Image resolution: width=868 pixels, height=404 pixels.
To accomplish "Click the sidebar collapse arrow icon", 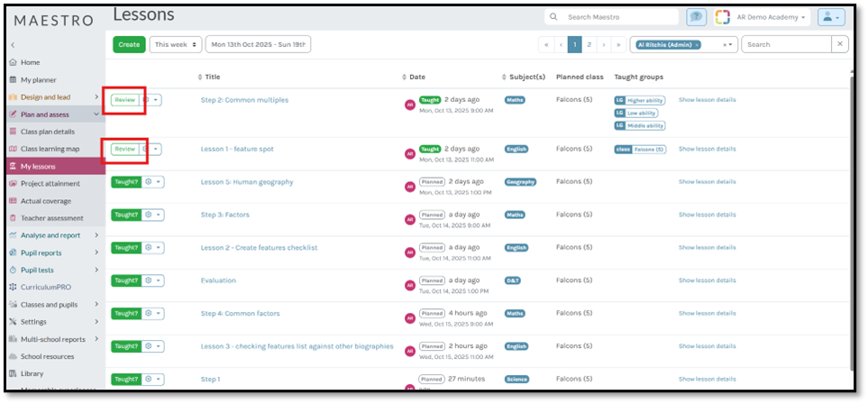I will point(13,45).
